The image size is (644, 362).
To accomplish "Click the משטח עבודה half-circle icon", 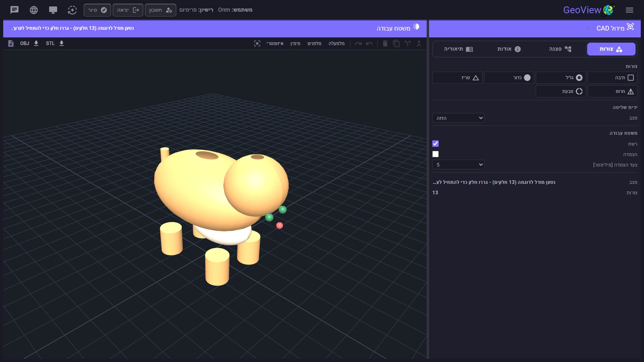I will [416, 27].
